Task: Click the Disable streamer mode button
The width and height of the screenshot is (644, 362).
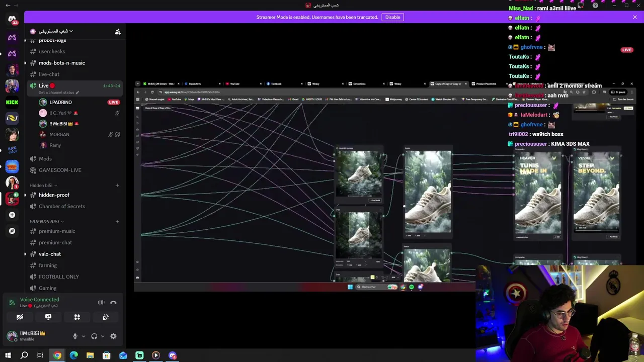Action: pyautogui.click(x=392, y=17)
